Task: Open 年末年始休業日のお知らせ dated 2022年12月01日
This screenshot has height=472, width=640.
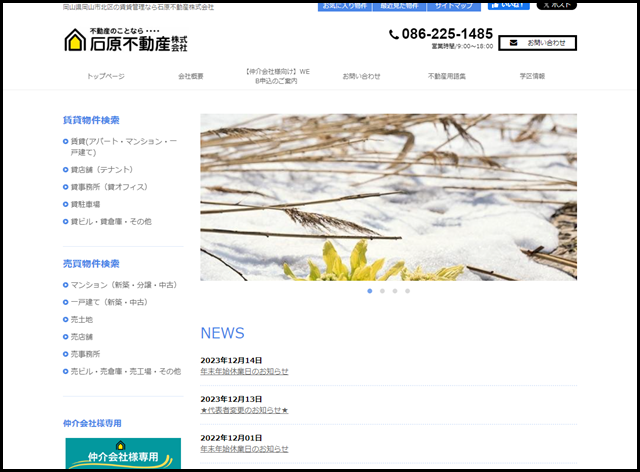Action: (x=244, y=449)
